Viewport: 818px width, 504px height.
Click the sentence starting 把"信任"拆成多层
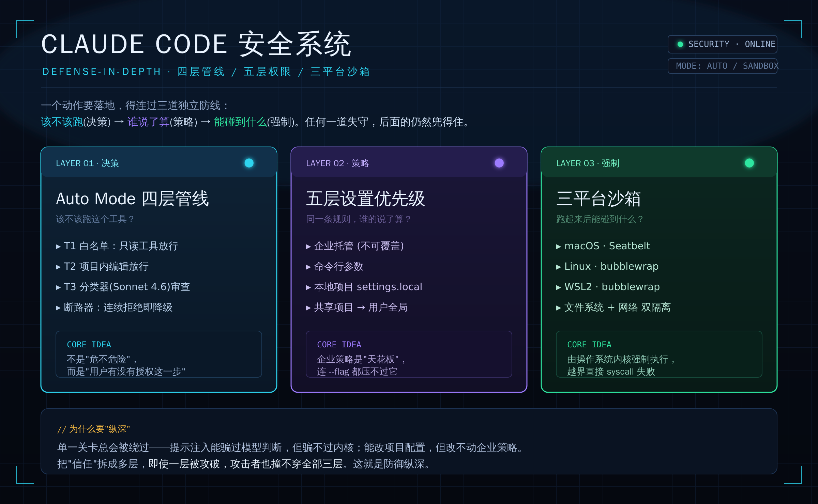point(244,464)
